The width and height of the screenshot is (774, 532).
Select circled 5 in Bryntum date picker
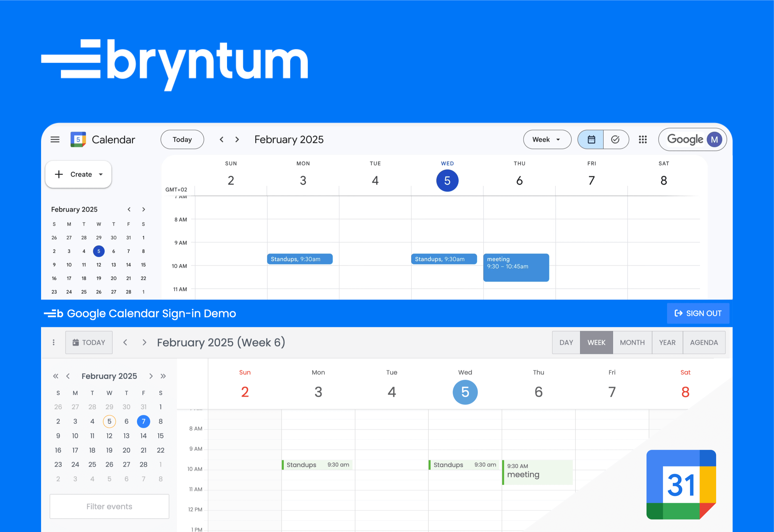[109, 421]
